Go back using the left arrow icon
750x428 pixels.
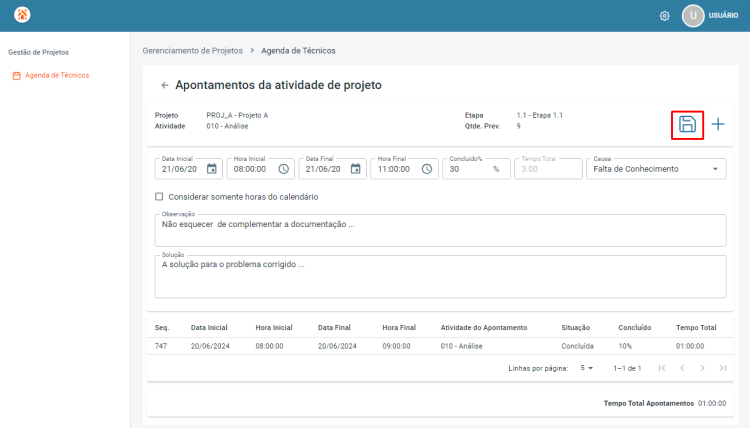point(165,85)
